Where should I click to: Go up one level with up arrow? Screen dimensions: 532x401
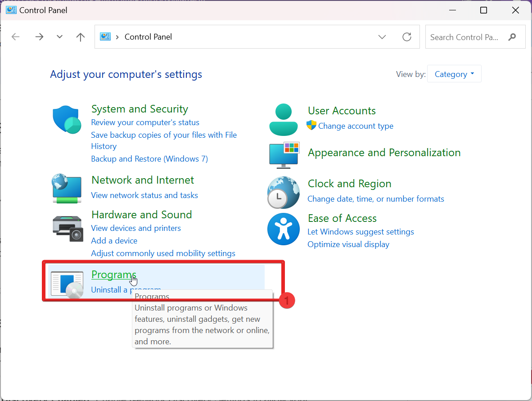[x=81, y=36]
